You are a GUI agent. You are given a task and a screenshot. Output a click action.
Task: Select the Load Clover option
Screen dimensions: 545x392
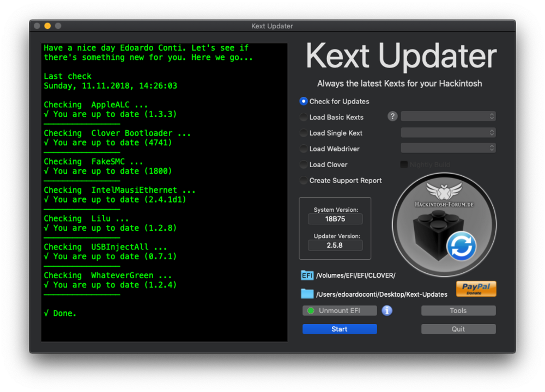(304, 164)
